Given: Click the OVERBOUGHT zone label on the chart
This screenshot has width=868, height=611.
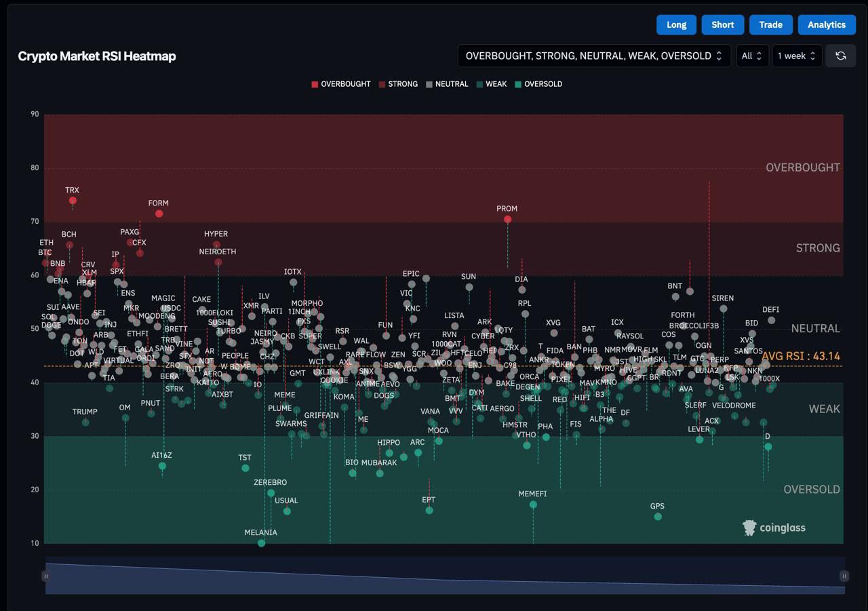Looking at the screenshot, I should point(803,167).
